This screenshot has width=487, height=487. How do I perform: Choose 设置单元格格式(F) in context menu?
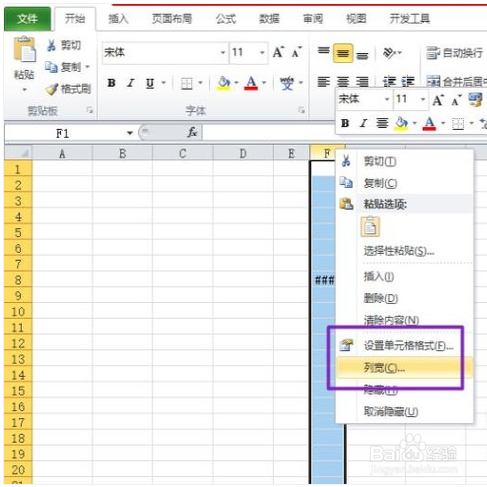coord(404,345)
